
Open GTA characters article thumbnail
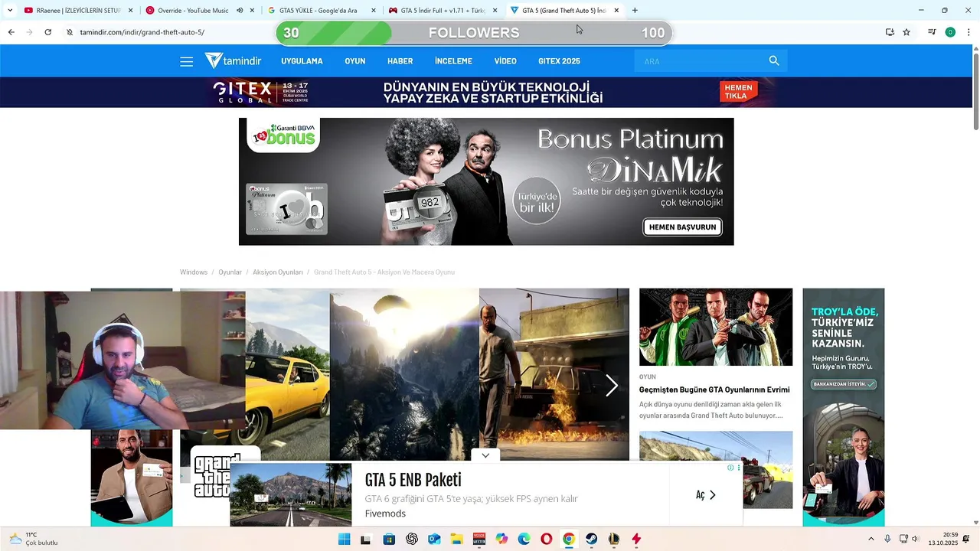coord(716,327)
